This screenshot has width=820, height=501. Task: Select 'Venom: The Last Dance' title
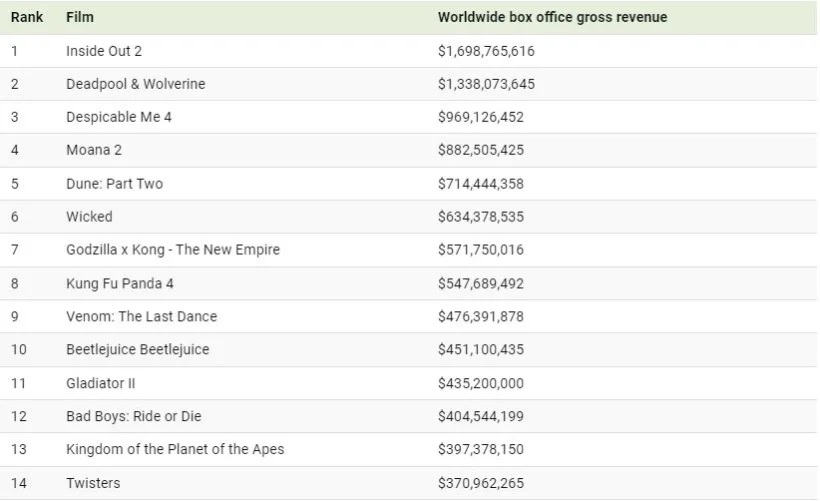pos(141,317)
